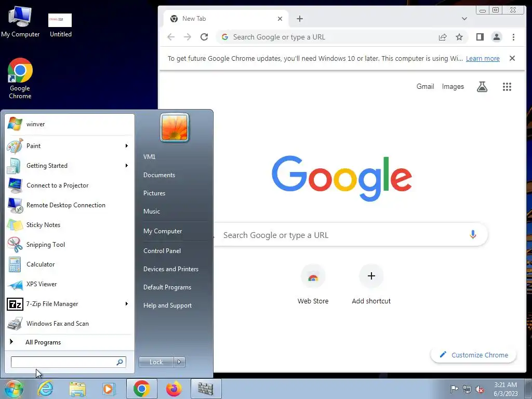This screenshot has height=399, width=532.
Task: Open Firefox from the taskbar
Action: [x=174, y=389]
